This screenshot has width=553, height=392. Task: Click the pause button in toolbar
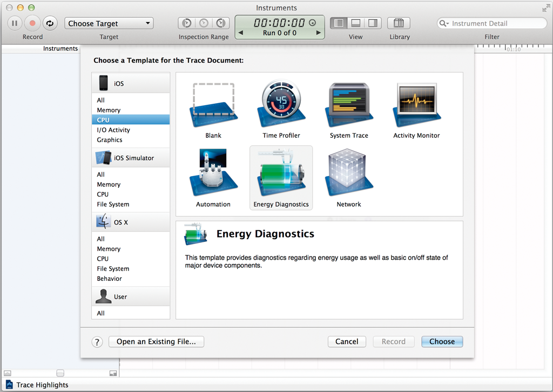click(15, 23)
